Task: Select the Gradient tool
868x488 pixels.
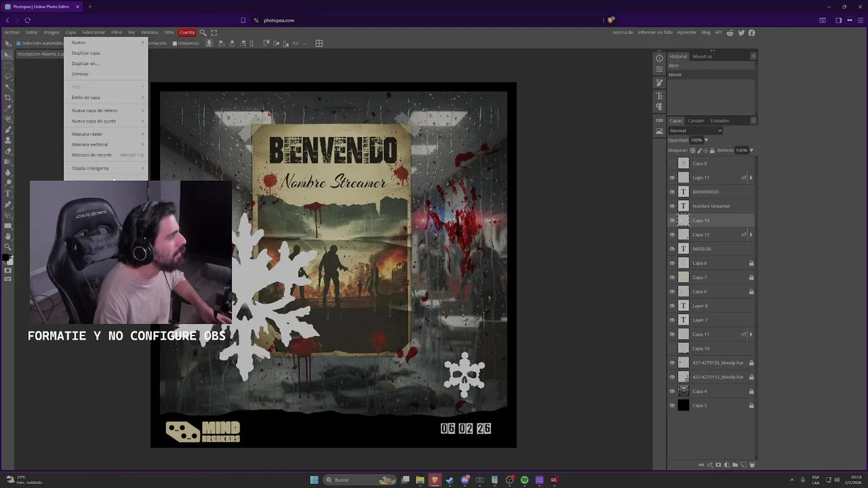Action: (x=8, y=161)
